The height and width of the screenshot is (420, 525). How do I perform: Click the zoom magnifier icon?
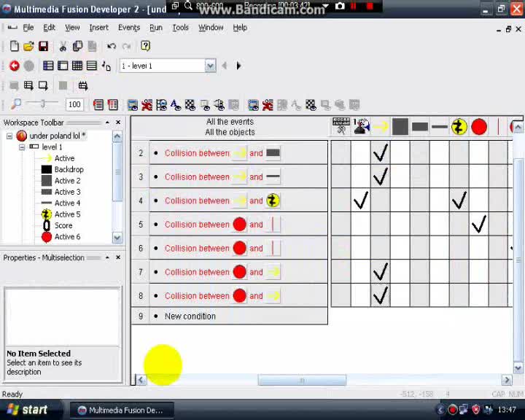[x=16, y=104]
